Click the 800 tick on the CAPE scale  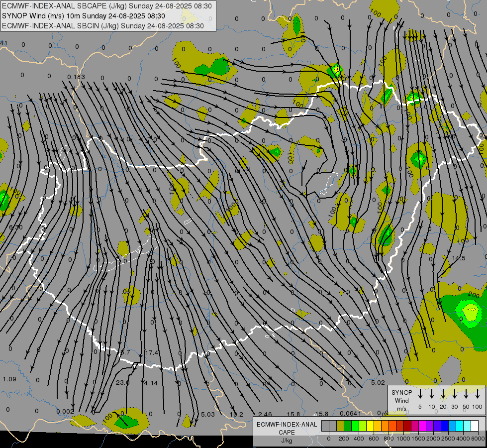[x=389, y=439]
